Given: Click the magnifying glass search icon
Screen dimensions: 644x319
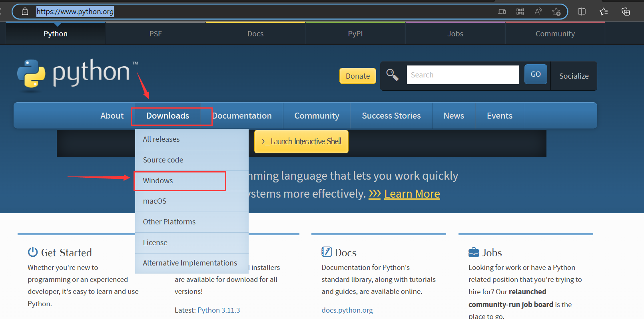Looking at the screenshot, I should 392,75.
